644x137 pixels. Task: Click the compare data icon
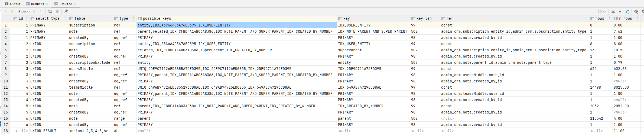(x=627, y=11)
